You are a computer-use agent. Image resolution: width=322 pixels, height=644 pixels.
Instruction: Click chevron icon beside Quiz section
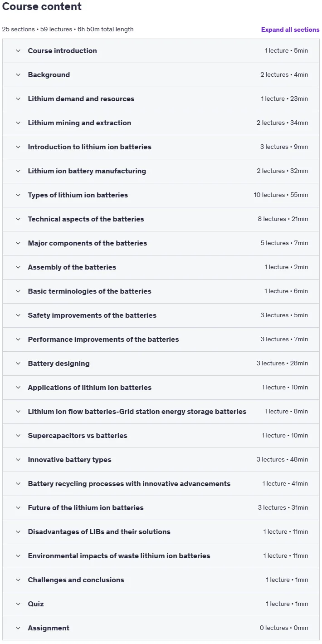pos(18,604)
